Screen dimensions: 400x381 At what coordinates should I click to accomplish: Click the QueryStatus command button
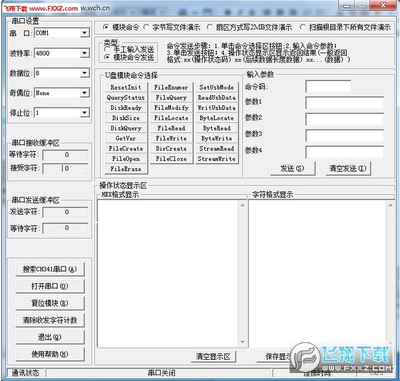click(x=126, y=98)
